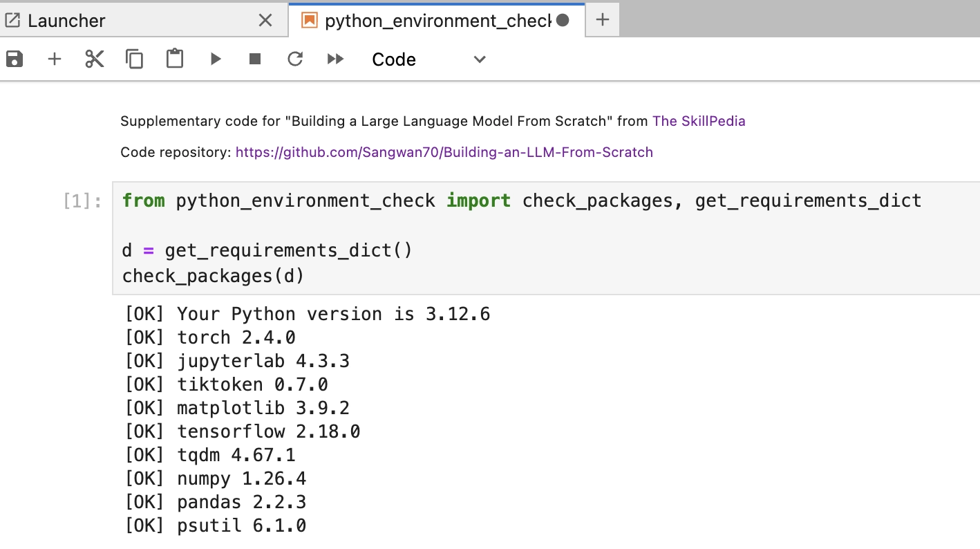Open a new launcher tab with plus button
This screenshot has width=980, height=549.
[603, 20]
